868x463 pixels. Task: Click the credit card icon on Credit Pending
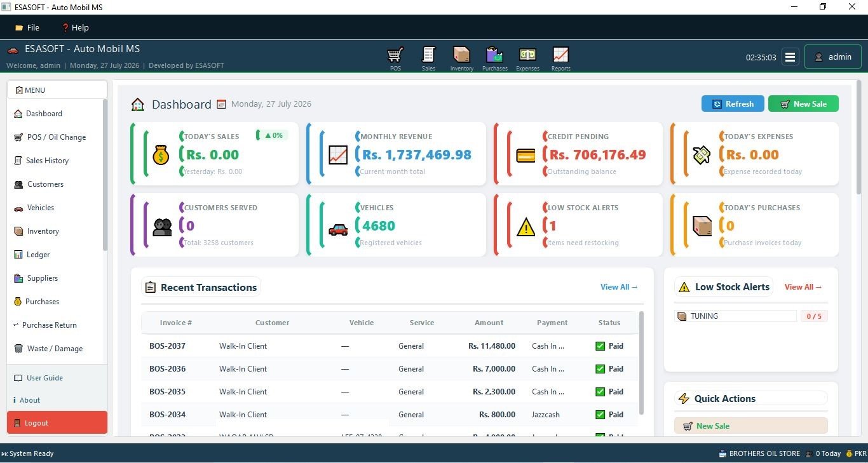click(x=526, y=155)
